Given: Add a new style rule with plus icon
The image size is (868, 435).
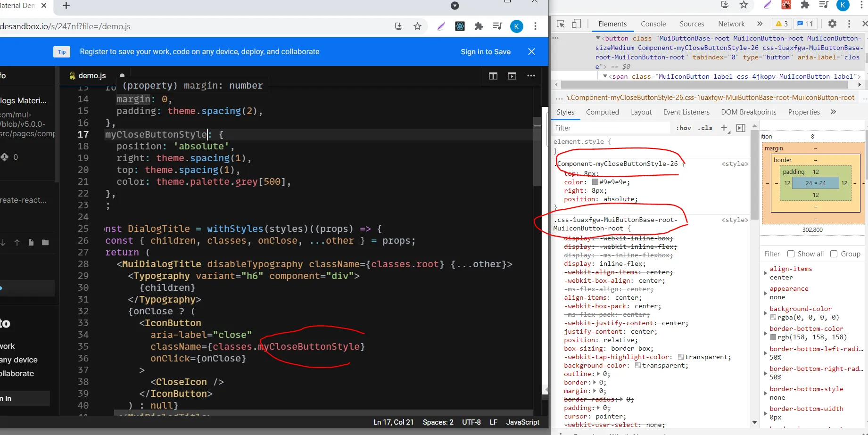Looking at the screenshot, I should coord(724,128).
